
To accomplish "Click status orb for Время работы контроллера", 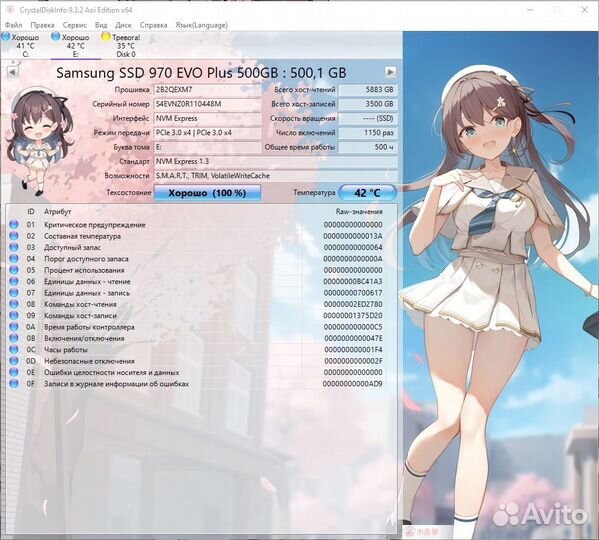I will [x=14, y=327].
